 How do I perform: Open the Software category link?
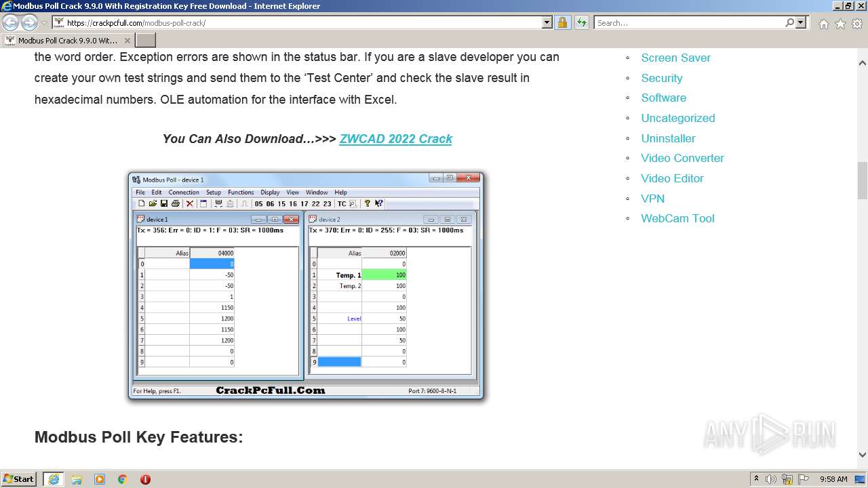pyautogui.click(x=664, y=98)
